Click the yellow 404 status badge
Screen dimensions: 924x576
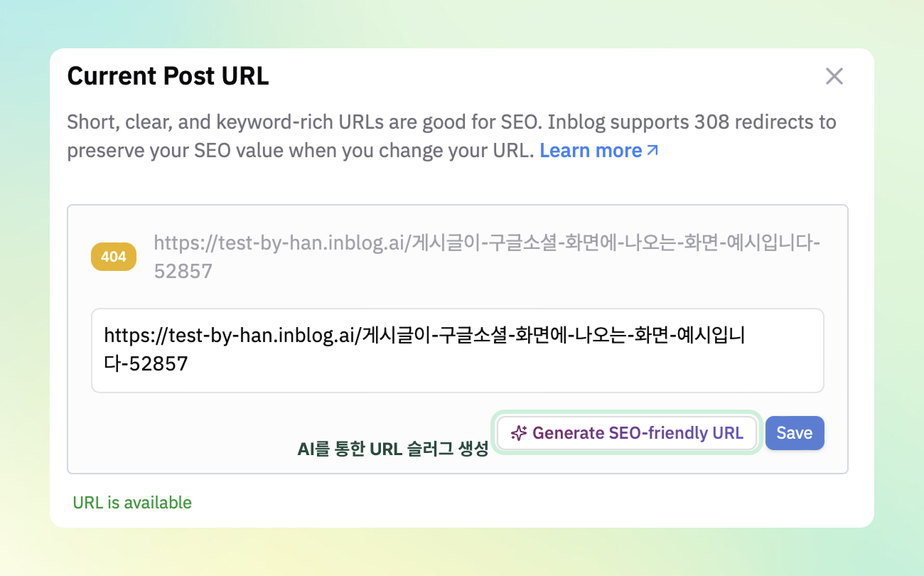[114, 257]
